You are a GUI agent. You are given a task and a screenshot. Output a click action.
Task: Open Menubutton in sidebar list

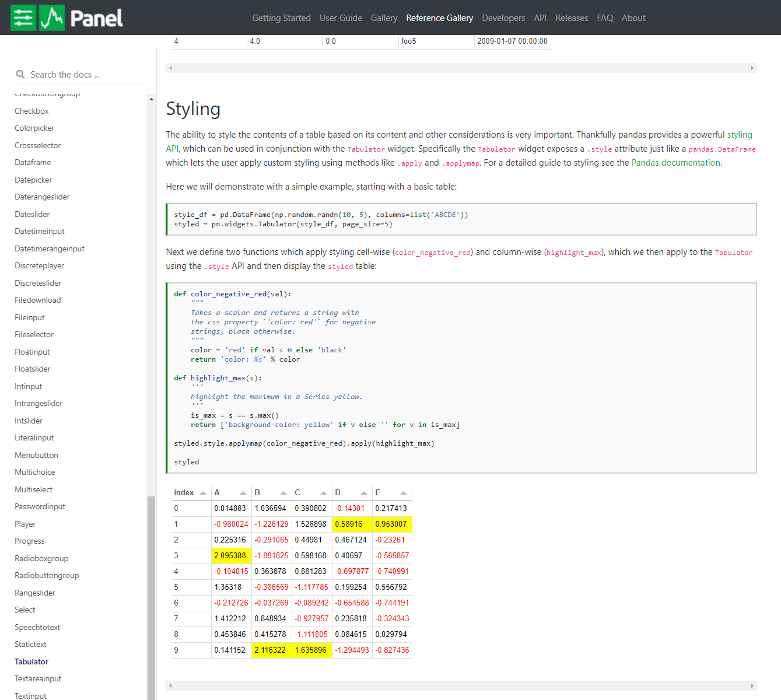(x=36, y=455)
